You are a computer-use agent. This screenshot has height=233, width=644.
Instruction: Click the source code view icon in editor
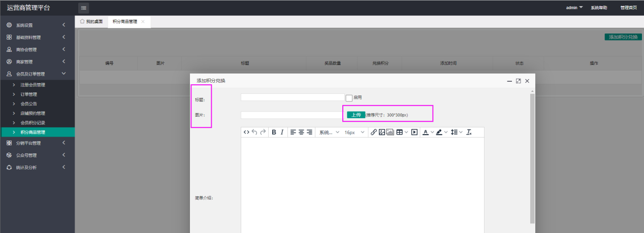(246, 132)
